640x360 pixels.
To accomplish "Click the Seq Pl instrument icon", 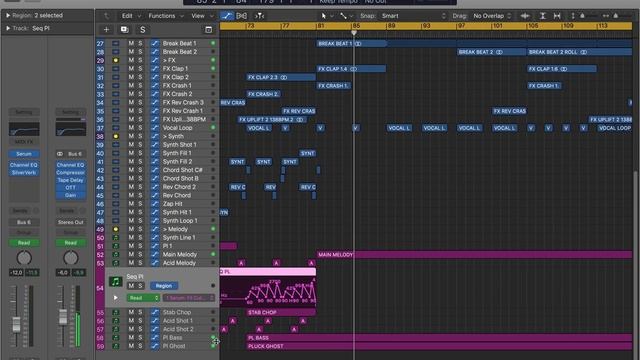I will [x=116, y=281].
